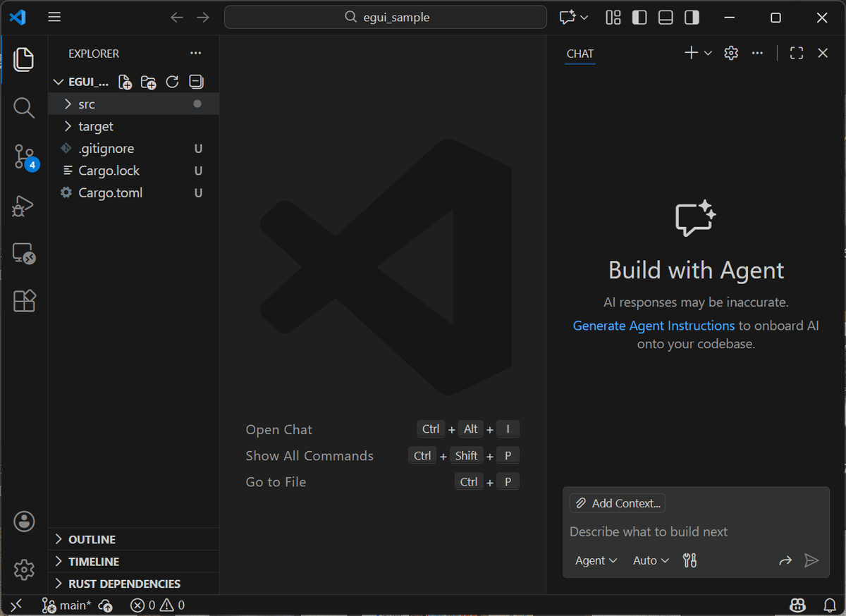Open the Extensions view
The width and height of the screenshot is (846, 616).
coord(24,301)
